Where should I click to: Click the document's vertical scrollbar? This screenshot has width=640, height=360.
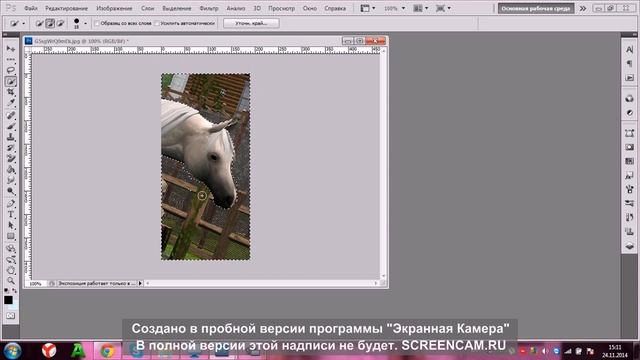pos(383,164)
